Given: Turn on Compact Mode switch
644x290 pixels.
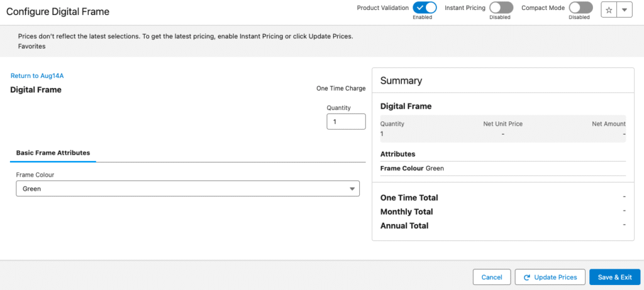Looking at the screenshot, I should 580,8.
